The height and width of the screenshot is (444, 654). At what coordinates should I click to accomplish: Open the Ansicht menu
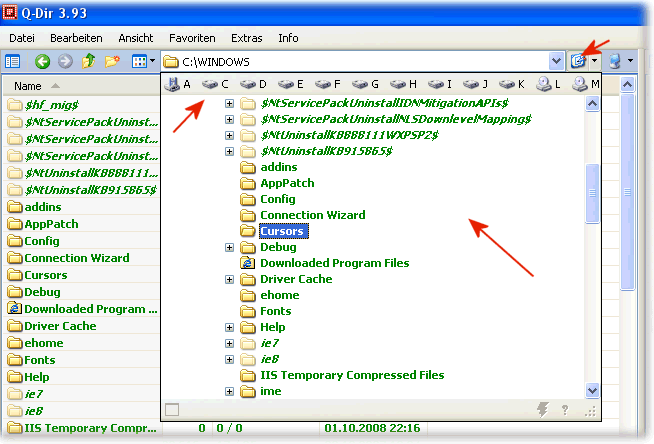click(136, 38)
